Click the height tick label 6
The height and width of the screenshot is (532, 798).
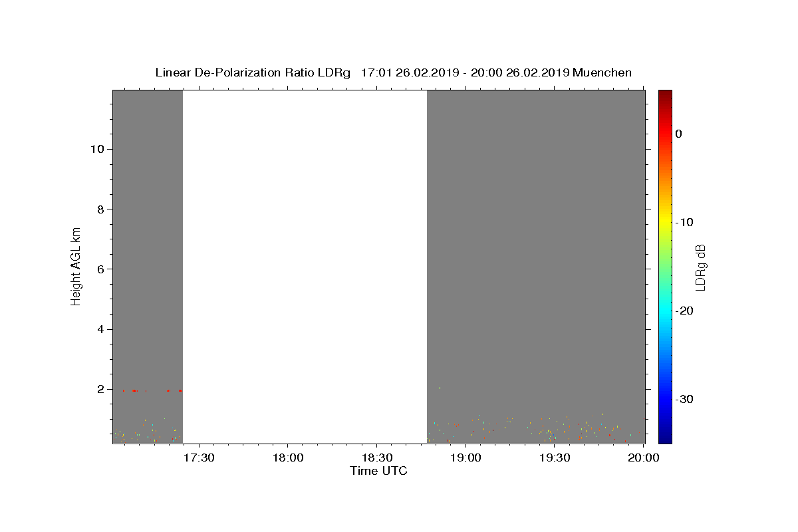101,269
